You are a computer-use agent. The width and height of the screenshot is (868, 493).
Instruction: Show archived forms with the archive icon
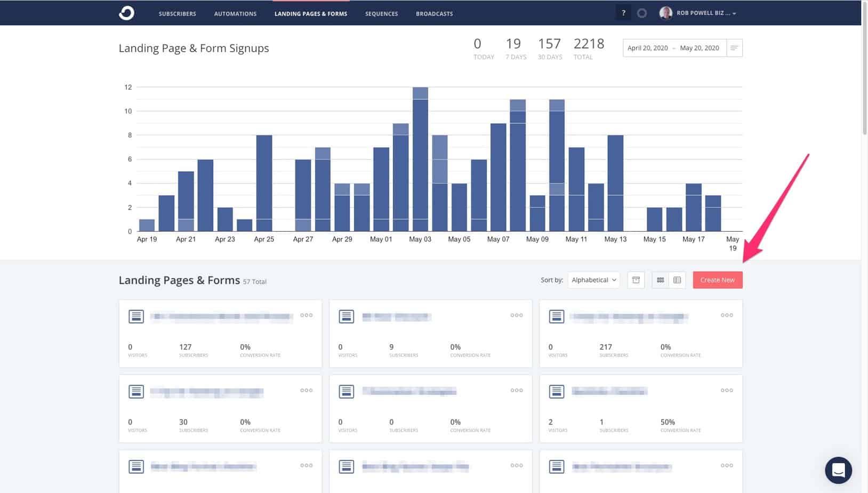636,280
